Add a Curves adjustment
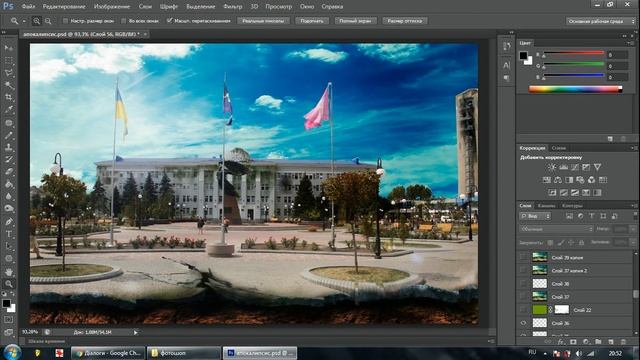 pos(575,167)
